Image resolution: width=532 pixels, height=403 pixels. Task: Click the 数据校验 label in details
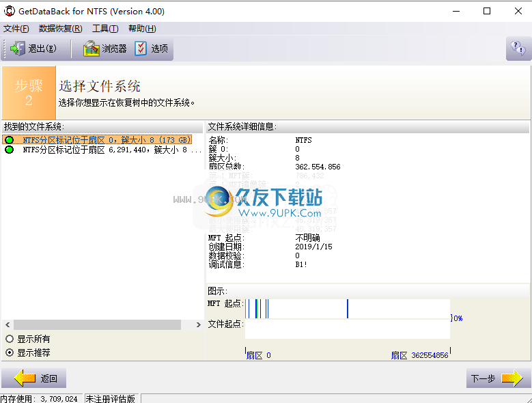click(226, 255)
